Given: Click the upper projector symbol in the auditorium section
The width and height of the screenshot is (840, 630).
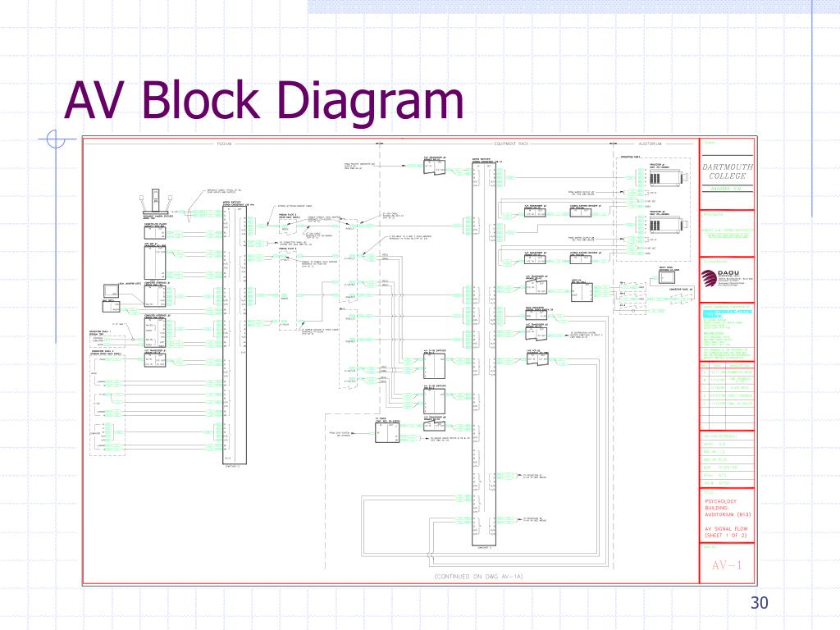Looking at the screenshot, I should coord(669,177).
